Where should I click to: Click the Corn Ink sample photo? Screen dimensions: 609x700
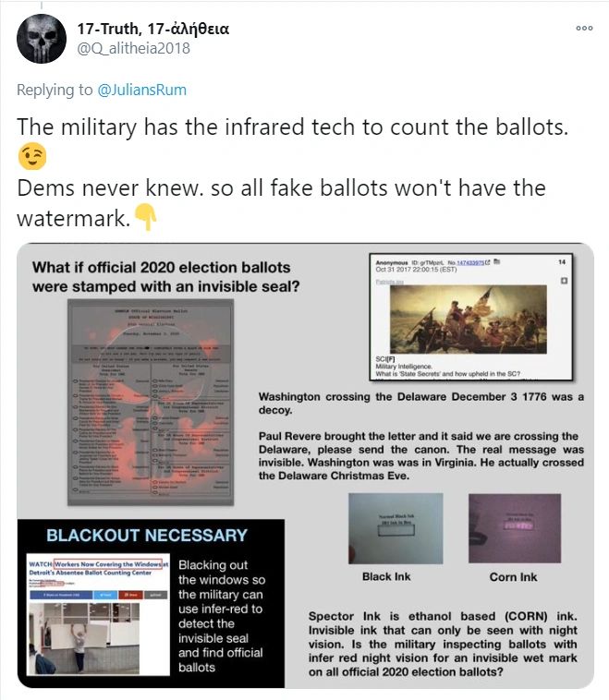click(x=514, y=528)
